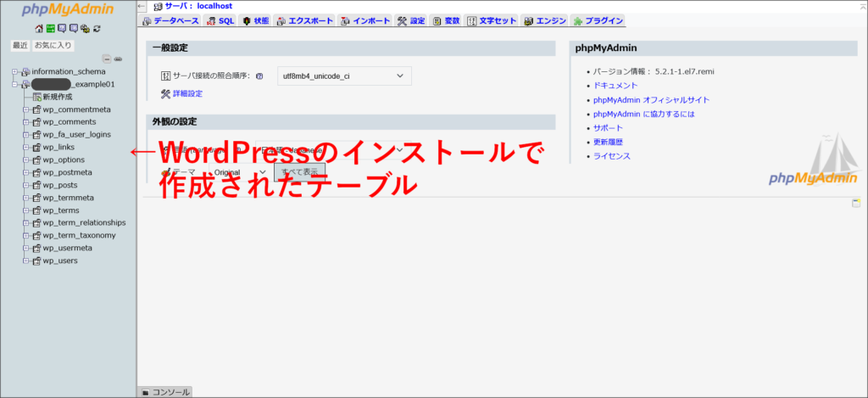This screenshot has width=868, height=398.
Task: Show the お気に入り favorites list
Action: 53,46
